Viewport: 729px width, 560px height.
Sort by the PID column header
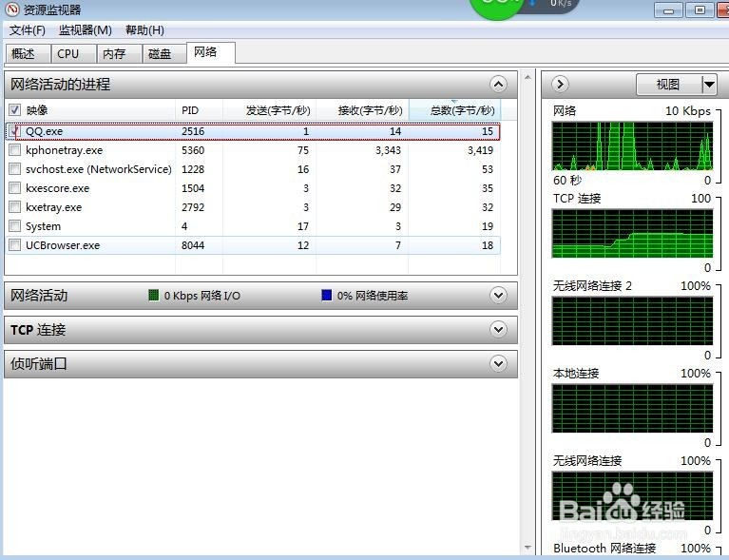pyautogui.click(x=199, y=110)
